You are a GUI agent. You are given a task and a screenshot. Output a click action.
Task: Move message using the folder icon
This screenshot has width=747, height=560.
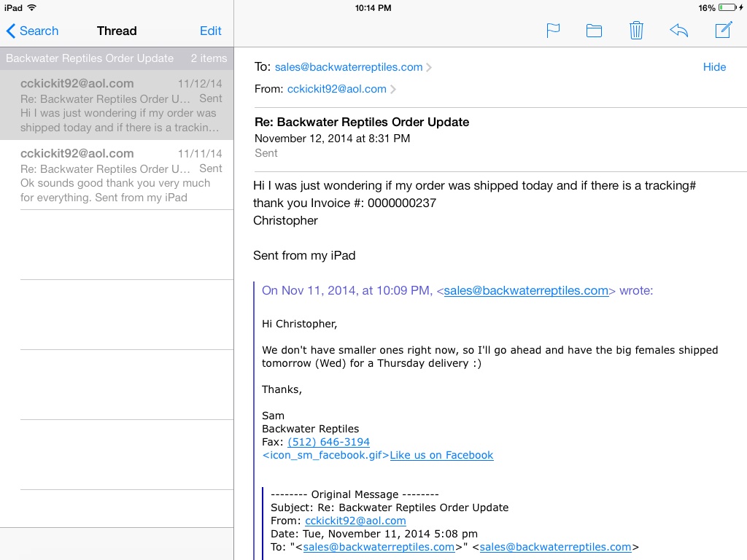(594, 31)
